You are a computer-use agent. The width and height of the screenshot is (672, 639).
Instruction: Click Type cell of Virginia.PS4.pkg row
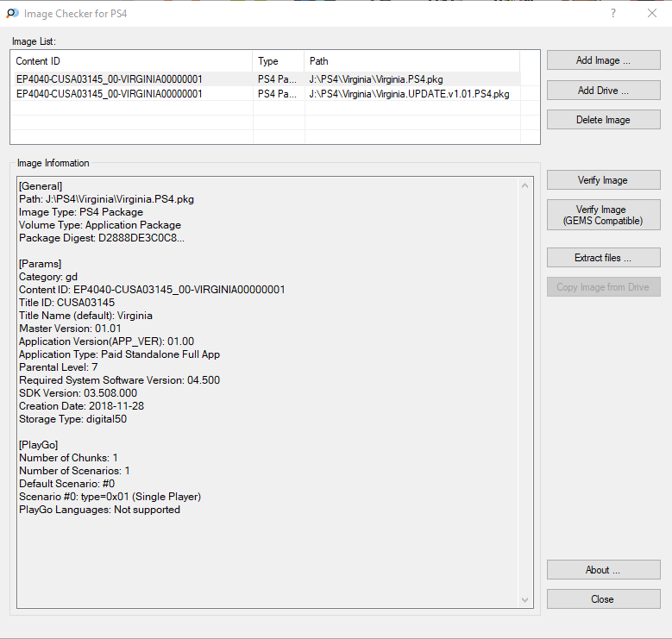[x=277, y=79]
